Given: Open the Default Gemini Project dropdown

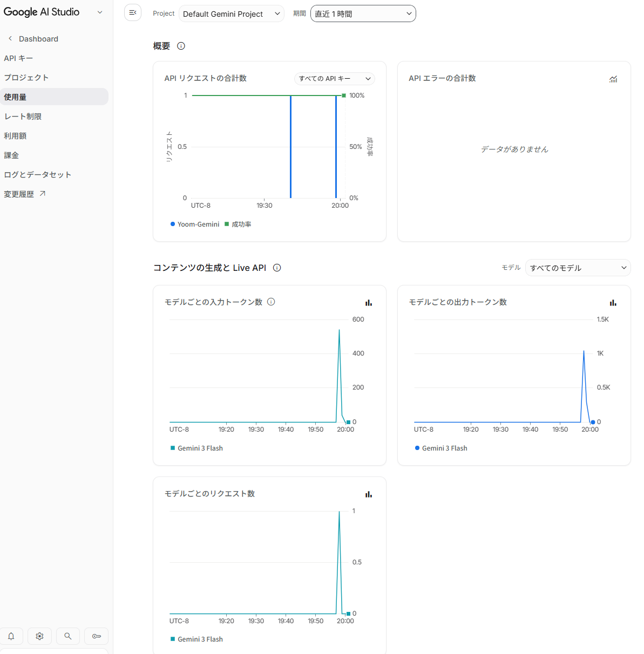Looking at the screenshot, I should (232, 13).
